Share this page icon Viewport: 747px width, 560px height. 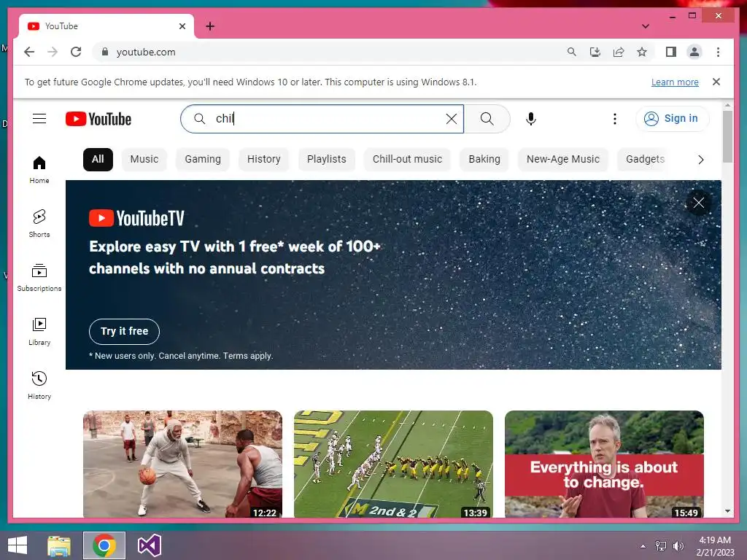pyautogui.click(x=619, y=52)
